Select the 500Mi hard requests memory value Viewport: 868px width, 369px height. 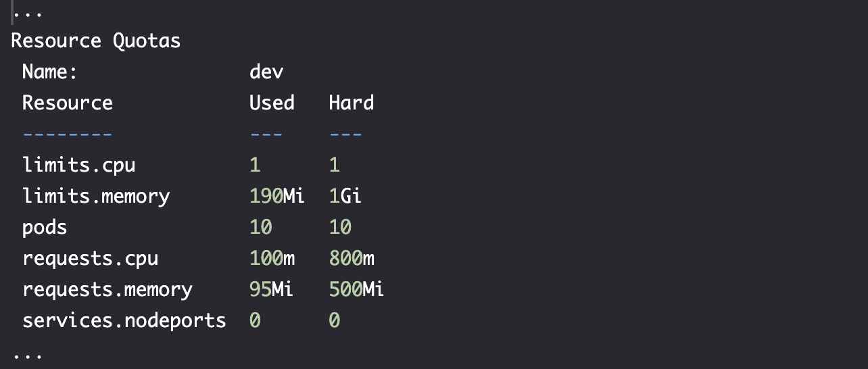[x=357, y=289]
